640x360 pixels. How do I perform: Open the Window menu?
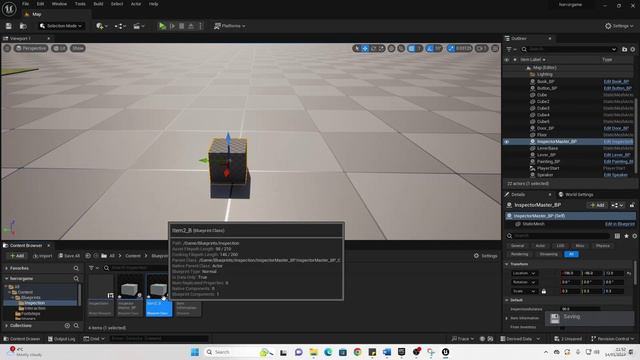(59, 4)
